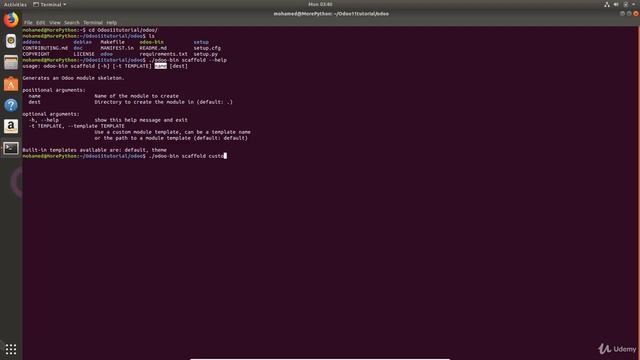The height and width of the screenshot is (360, 640).
Task: Click 'CONTRIBUTING.md' in ls output
Action: 45,48
